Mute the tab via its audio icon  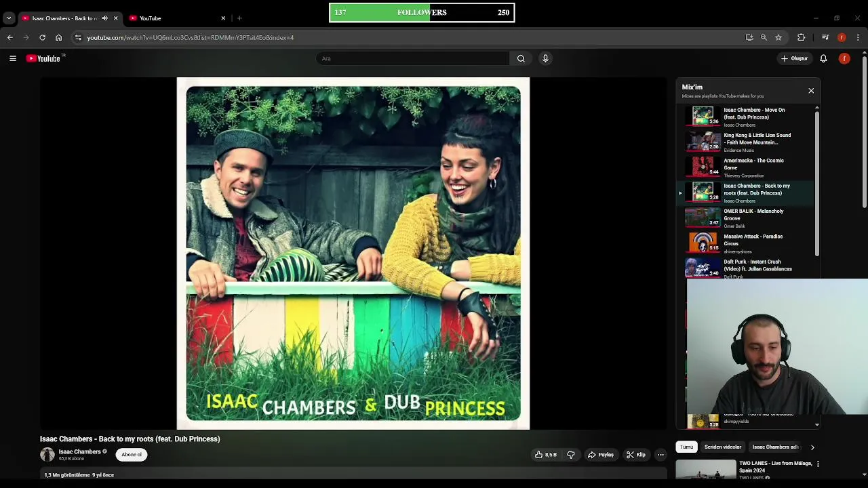click(104, 18)
